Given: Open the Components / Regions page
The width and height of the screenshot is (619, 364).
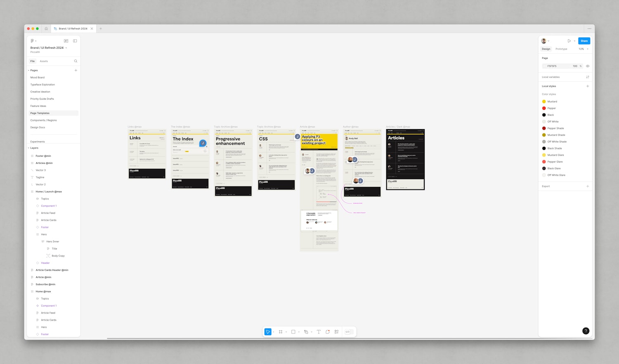Looking at the screenshot, I should tap(43, 121).
